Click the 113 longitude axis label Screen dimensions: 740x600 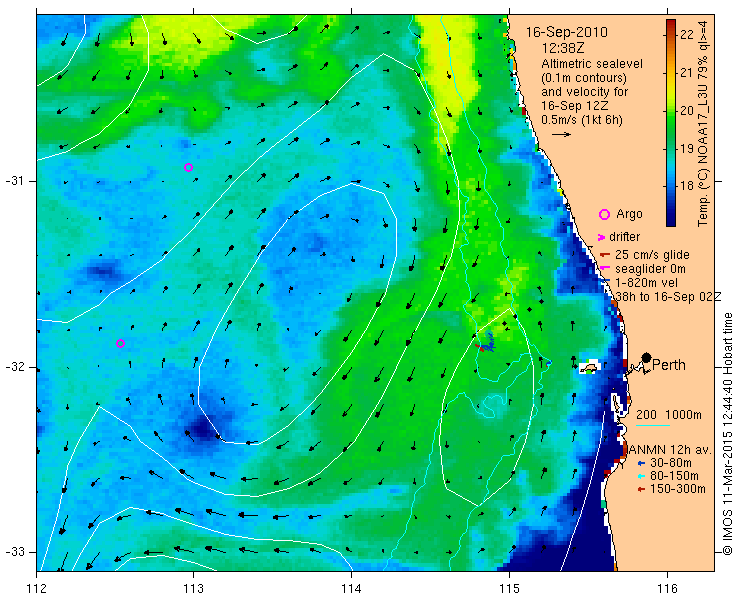coord(194,589)
